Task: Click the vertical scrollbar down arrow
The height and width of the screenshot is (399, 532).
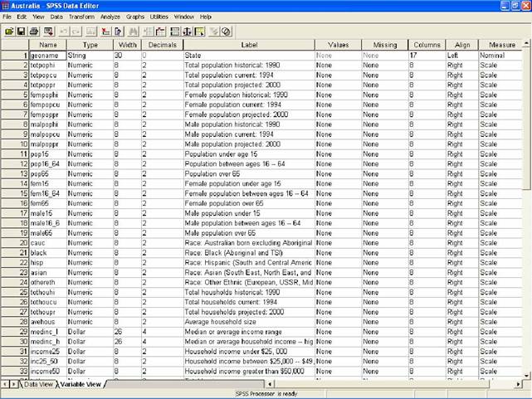Action: pos(527,372)
